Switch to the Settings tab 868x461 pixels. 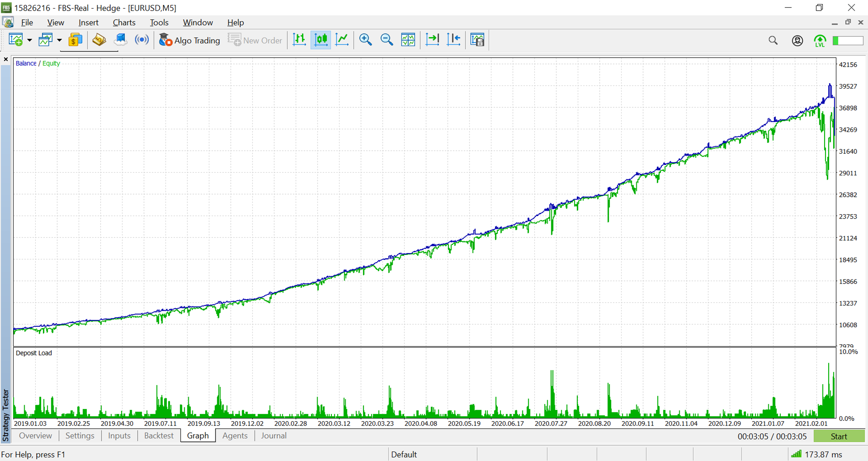pos(80,436)
